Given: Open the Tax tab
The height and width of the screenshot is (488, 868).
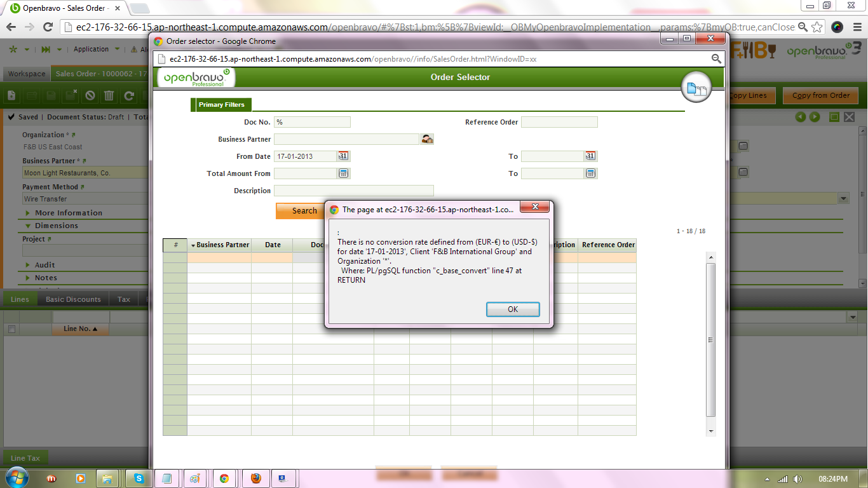Looking at the screenshot, I should pos(124,299).
